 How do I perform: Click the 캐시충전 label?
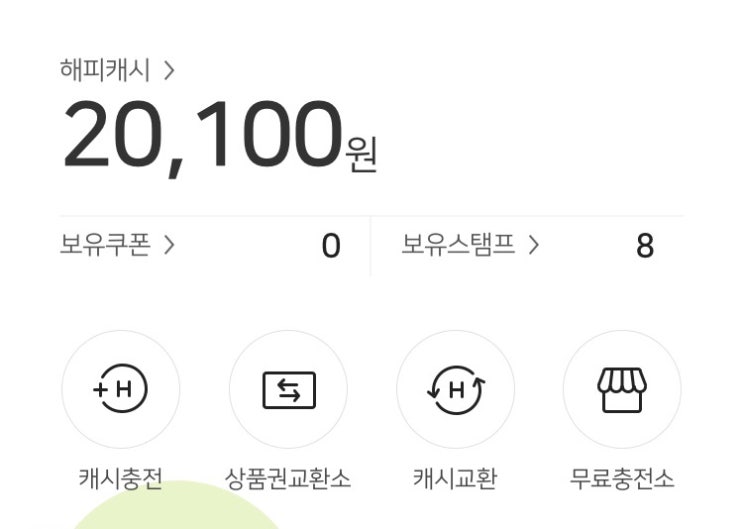(121, 478)
